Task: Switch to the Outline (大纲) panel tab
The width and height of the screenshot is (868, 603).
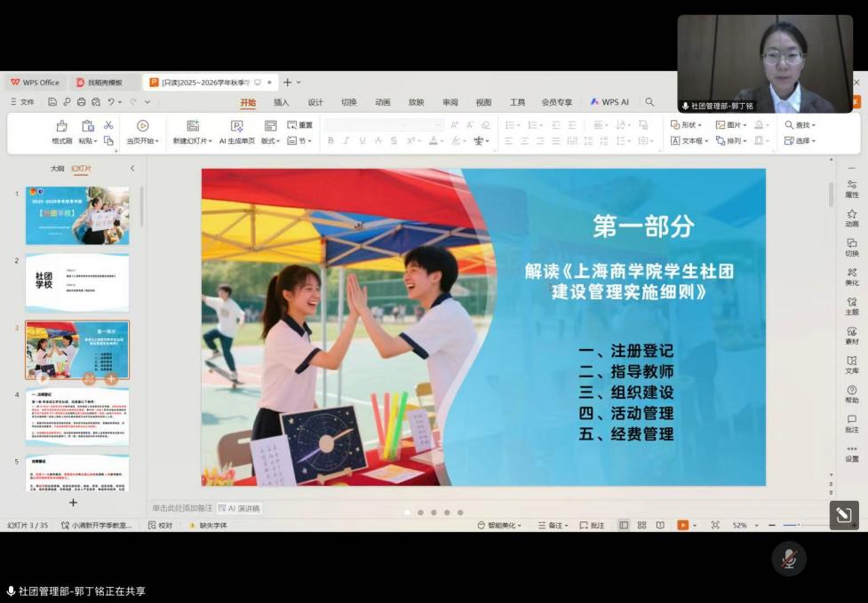Action: [x=57, y=168]
